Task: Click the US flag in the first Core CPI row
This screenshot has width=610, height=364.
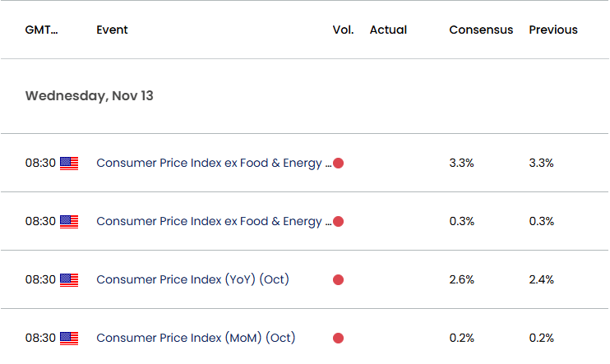Action: point(69,164)
